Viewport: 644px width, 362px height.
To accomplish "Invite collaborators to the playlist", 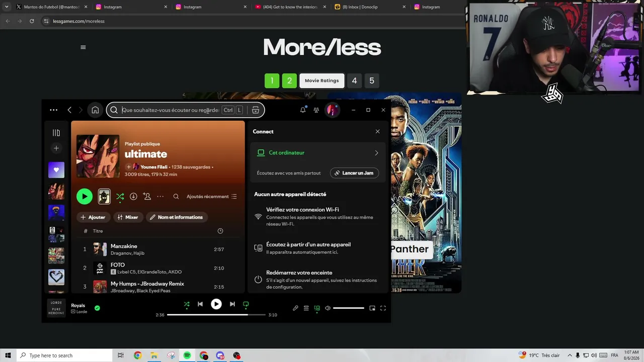I will tap(147, 197).
